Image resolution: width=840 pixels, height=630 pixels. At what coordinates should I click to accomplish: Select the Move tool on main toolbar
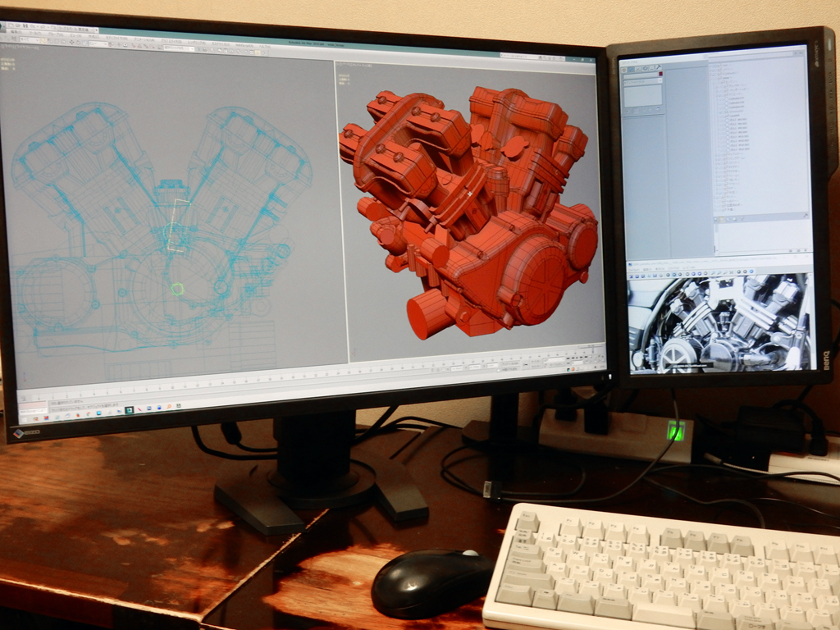tap(72, 43)
